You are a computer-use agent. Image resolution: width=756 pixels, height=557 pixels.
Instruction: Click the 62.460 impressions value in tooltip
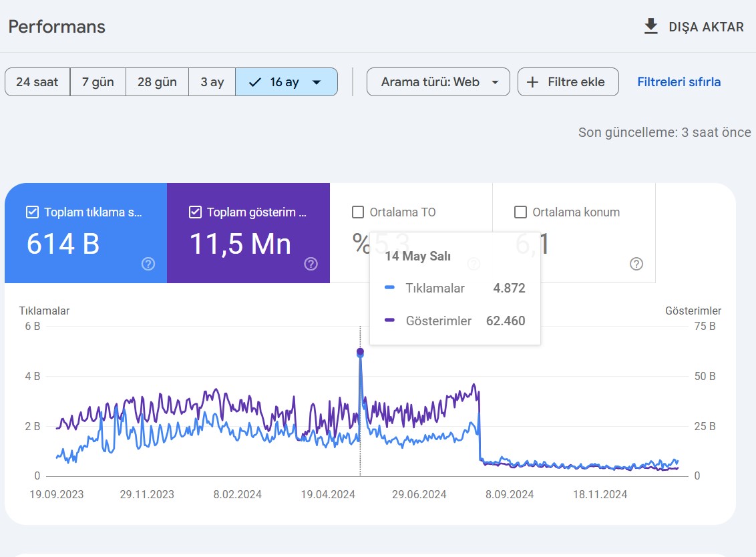tap(506, 321)
